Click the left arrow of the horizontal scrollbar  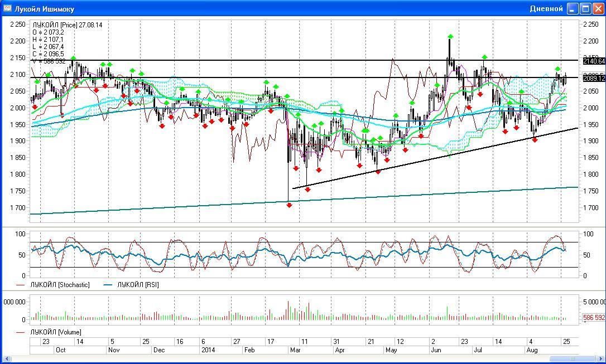click(6, 358)
